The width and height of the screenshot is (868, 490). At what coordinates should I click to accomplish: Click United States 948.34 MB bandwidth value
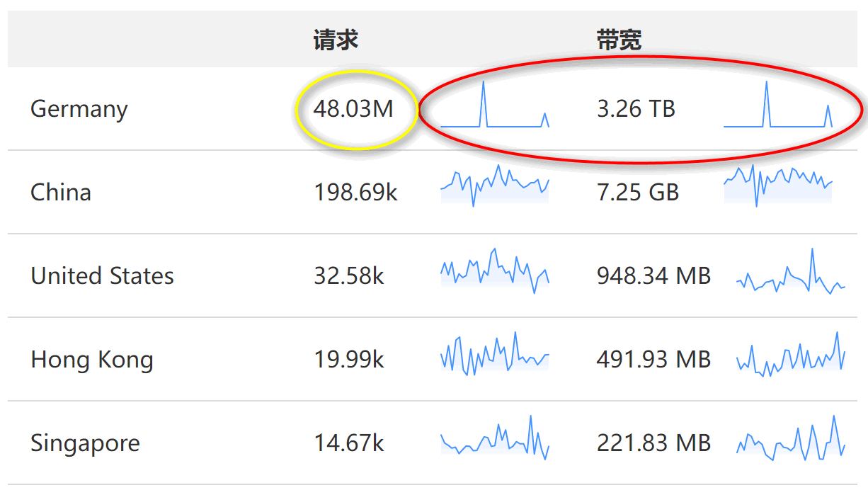pyautogui.click(x=653, y=275)
